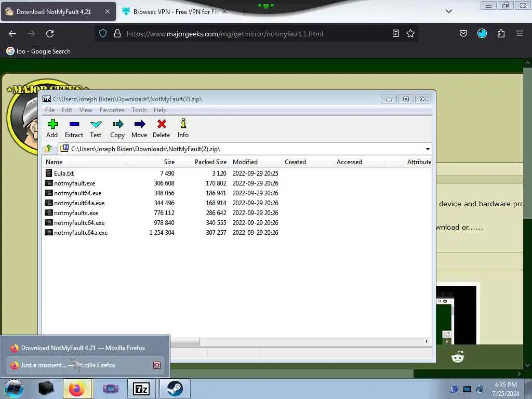Click the Browsec extension globe icon

pos(482,33)
